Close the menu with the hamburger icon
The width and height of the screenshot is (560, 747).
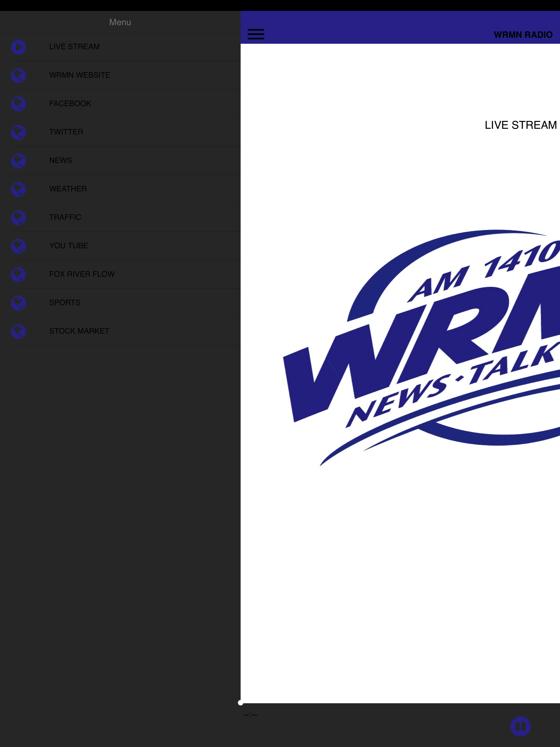pos(256,34)
